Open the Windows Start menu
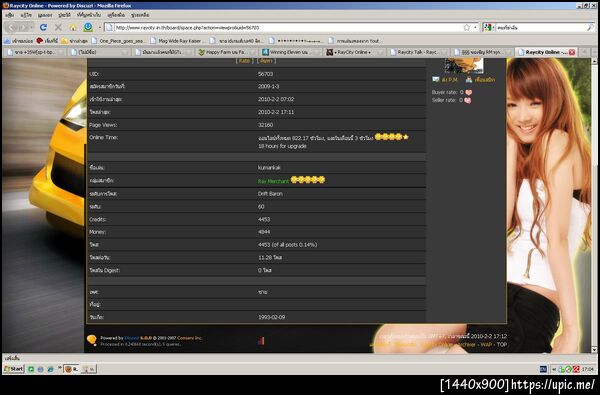The image size is (600, 395). 14,369
